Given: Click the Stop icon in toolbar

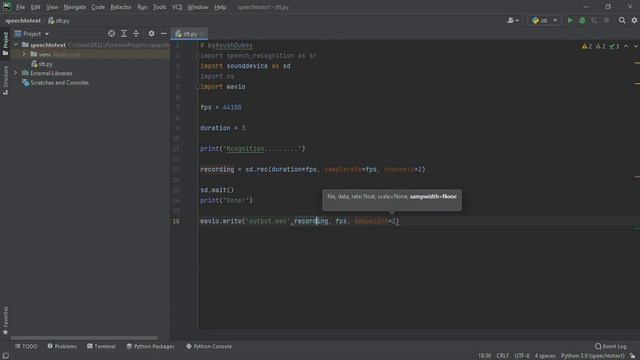Looking at the screenshot, I should [x=607, y=20].
